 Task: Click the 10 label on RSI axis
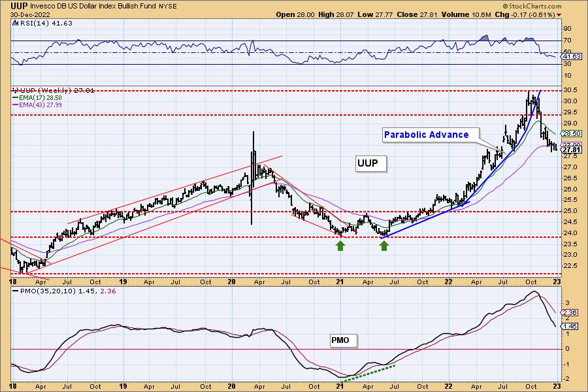tap(567, 76)
